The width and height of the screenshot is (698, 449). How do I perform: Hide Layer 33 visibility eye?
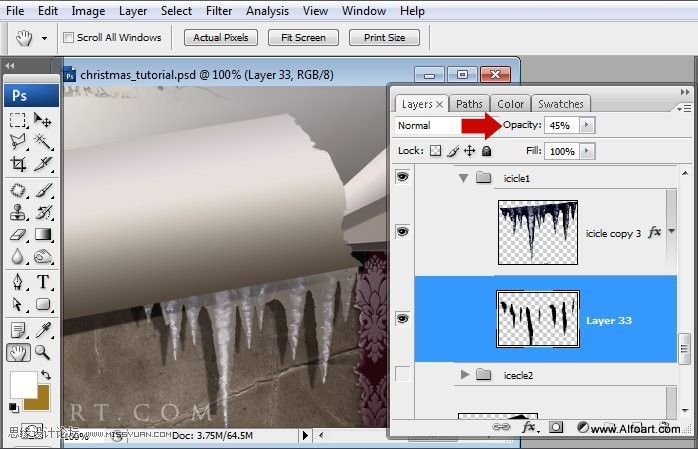pyautogui.click(x=402, y=319)
